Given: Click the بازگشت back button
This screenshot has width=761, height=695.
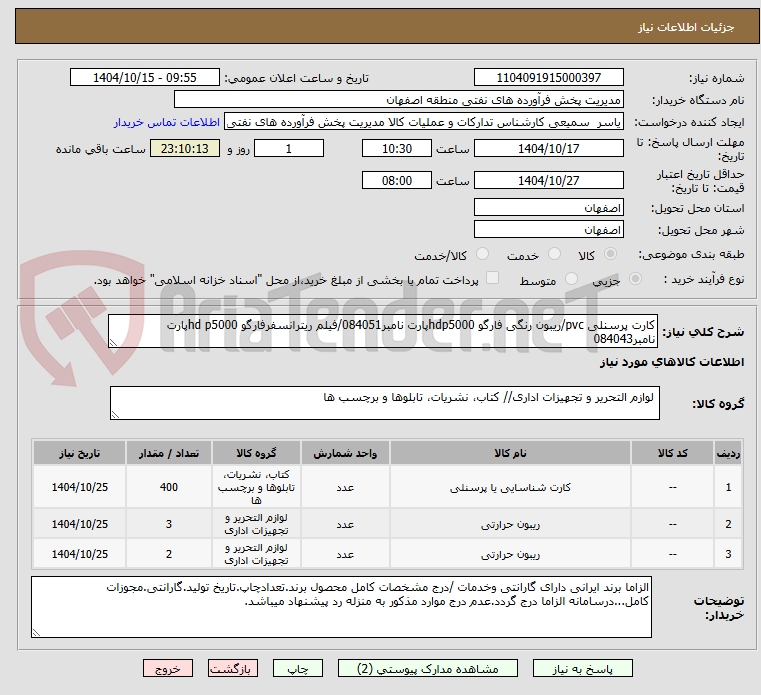Looking at the screenshot, I should [x=232, y=668].
